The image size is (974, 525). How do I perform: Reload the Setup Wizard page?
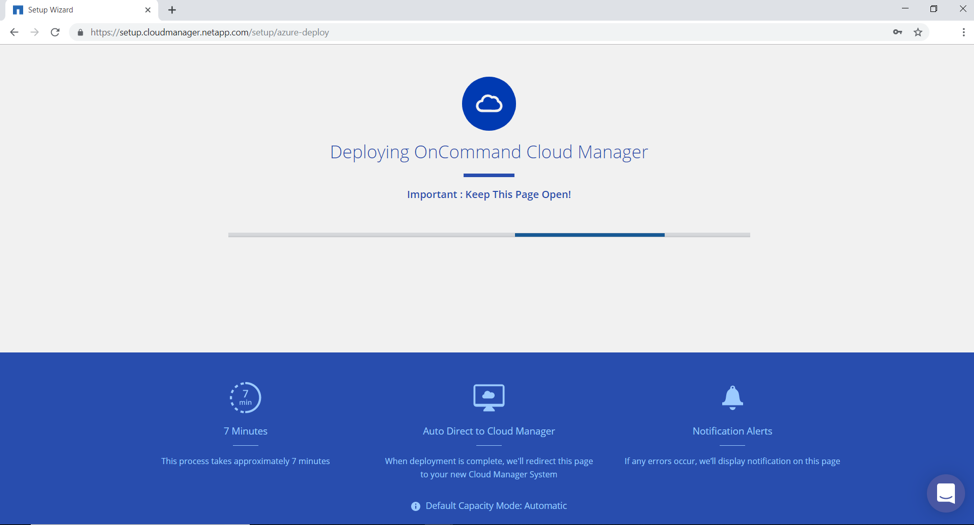(x=55, y=32)
